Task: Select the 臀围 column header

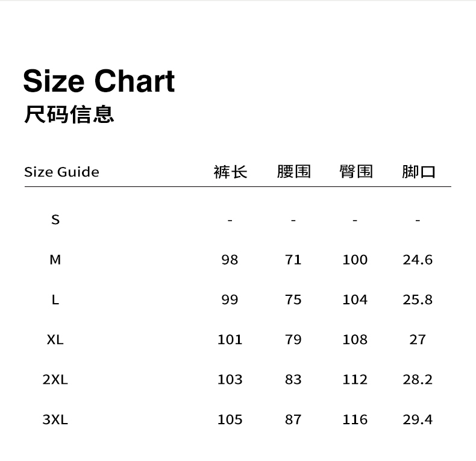Action: (356, 172)
